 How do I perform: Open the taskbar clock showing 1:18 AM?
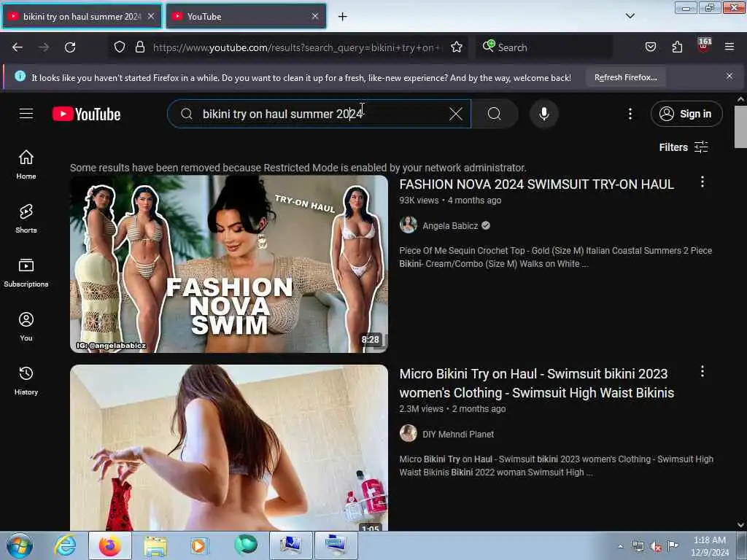click(x=710, y=546)
